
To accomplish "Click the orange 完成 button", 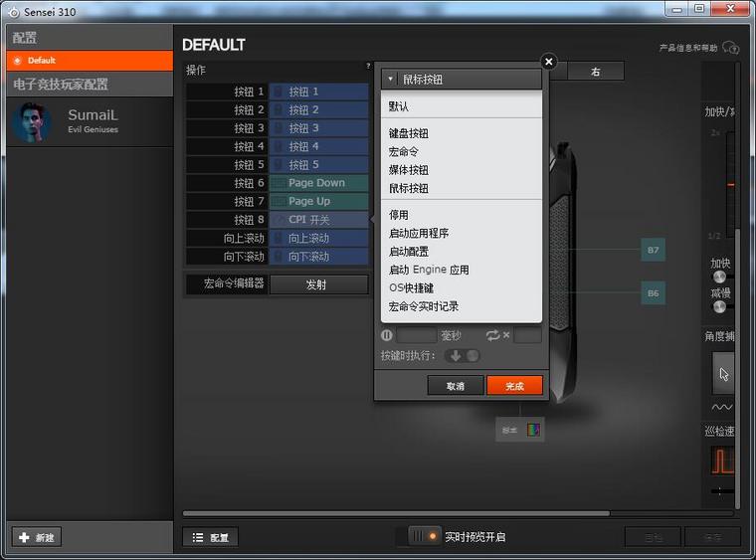I will [x=514, y=386].
